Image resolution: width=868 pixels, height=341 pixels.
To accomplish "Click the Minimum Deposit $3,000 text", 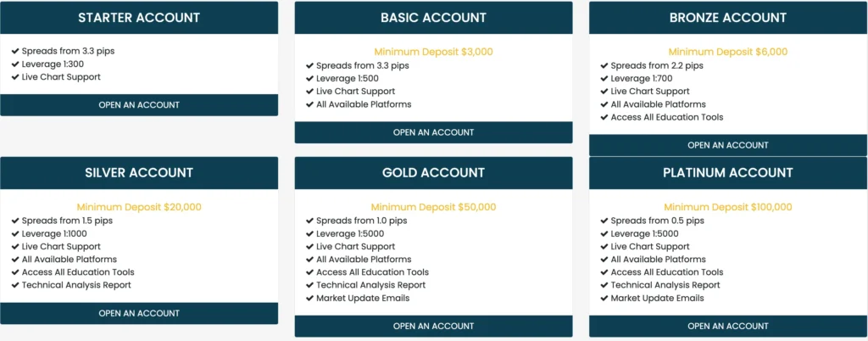I will (433, 52).
